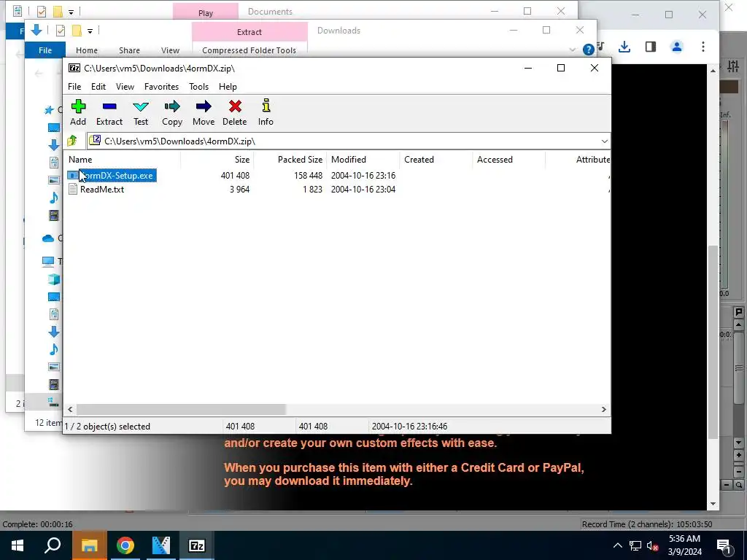Switch to 7-Zip taskbar button
Screen dimensions: 747x560
(x=197, y=545)
